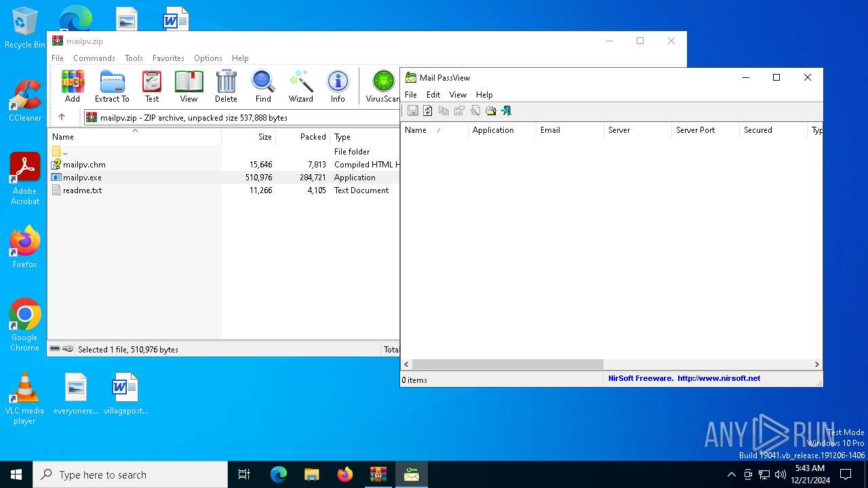
Task: Open the NirSoft website link in status bar
Action: tap(719, 378)
